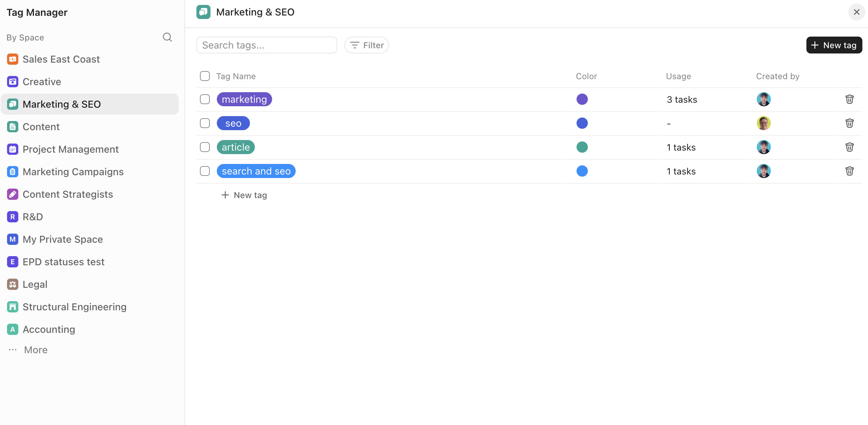Click the Creative space icon
Viewport: 868px width, 425px height.
[x=13, y=82]
